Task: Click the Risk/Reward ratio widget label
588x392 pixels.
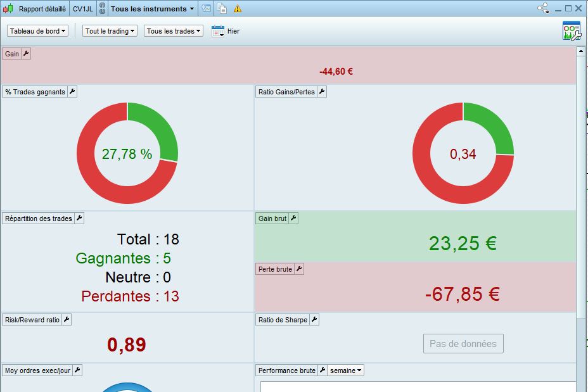Action: tap(32, 320)
